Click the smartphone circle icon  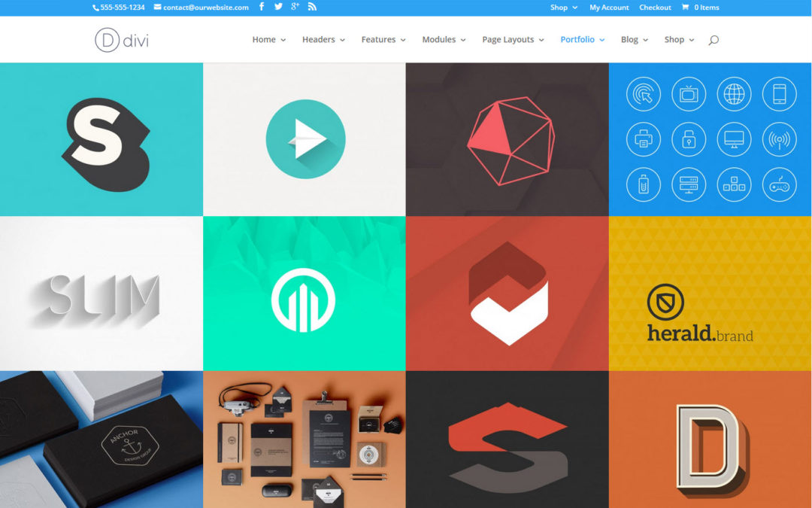tap(780, 94)
